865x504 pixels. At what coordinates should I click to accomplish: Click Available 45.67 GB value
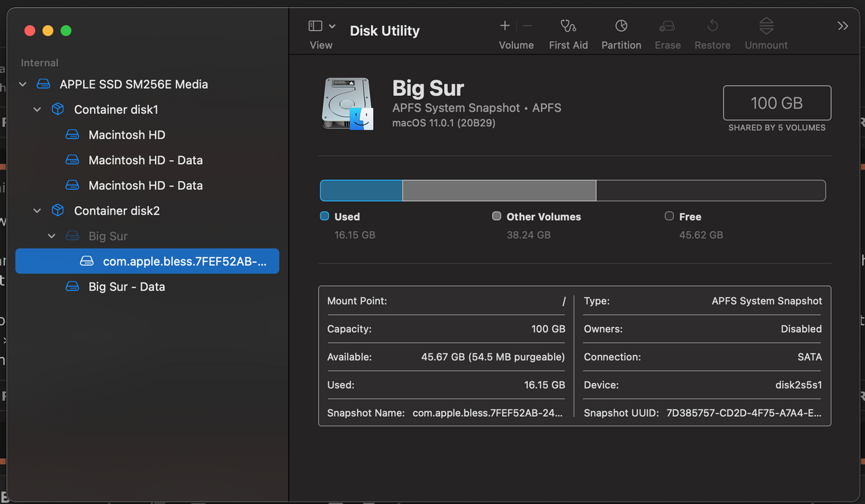tap(493, 357)
